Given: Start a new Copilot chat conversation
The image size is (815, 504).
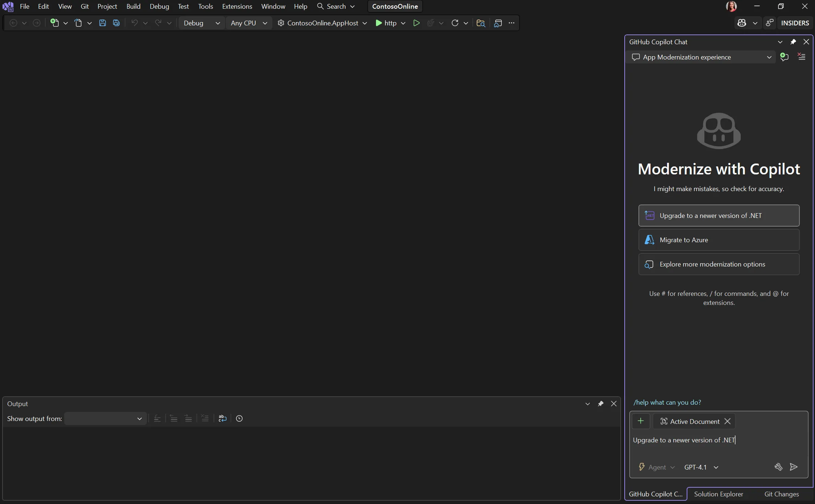Looking at the screenshot, I should tap(783, 57).
